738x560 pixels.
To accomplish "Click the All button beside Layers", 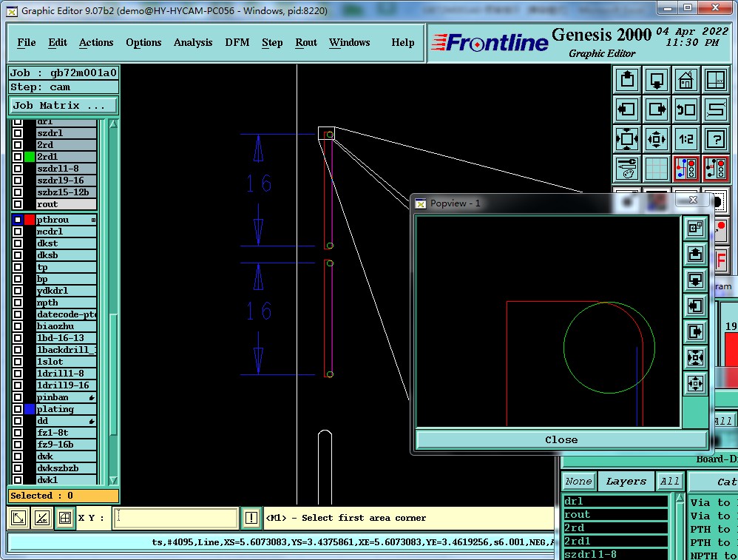I will [670, 482].
